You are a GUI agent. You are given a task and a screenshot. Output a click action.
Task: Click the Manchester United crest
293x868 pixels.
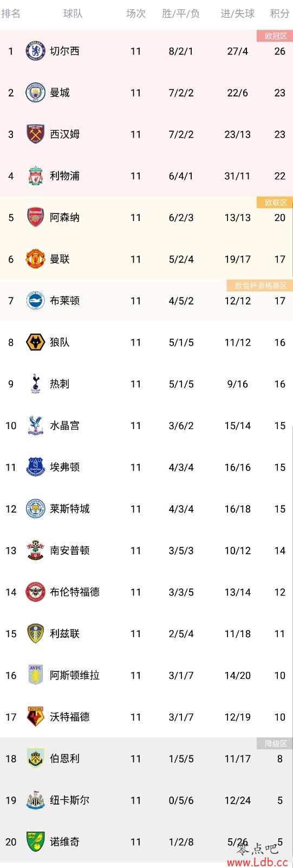(35, 259)
